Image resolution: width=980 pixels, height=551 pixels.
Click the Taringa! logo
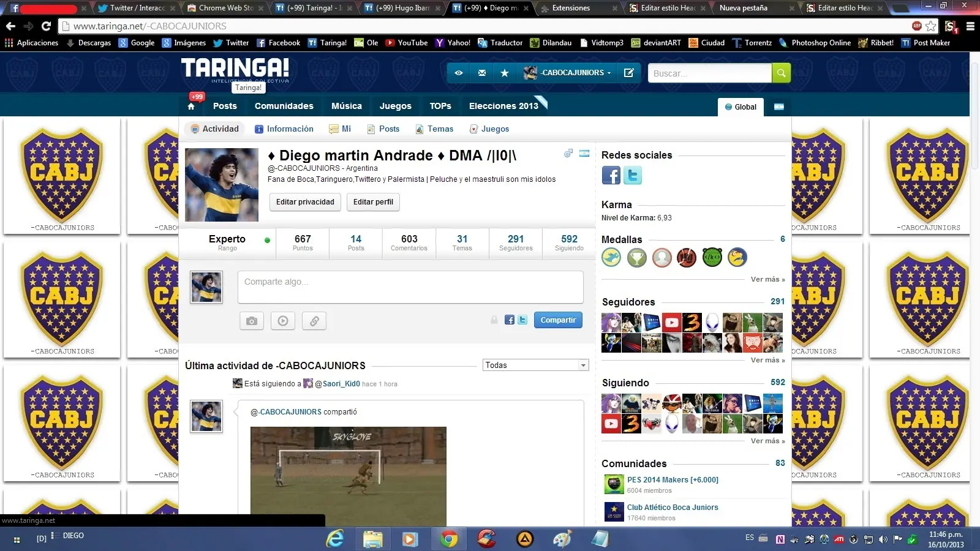coord(235,69)
